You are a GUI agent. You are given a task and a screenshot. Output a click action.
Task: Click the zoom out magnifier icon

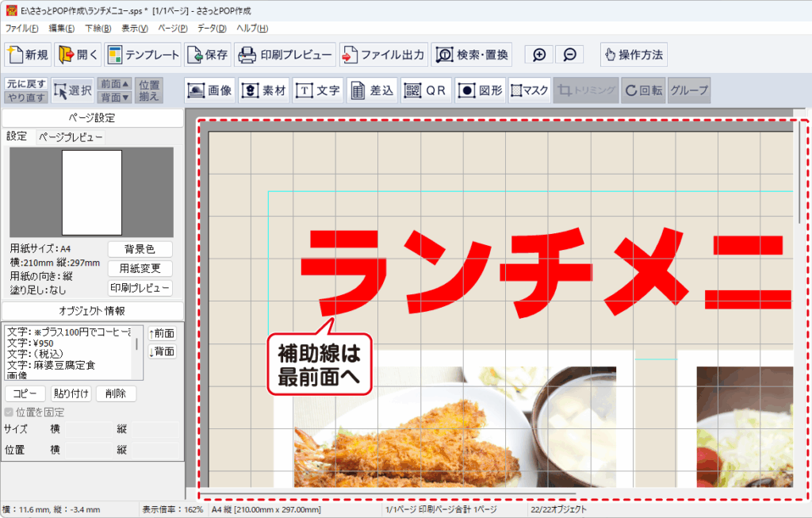tap(569, 55)
